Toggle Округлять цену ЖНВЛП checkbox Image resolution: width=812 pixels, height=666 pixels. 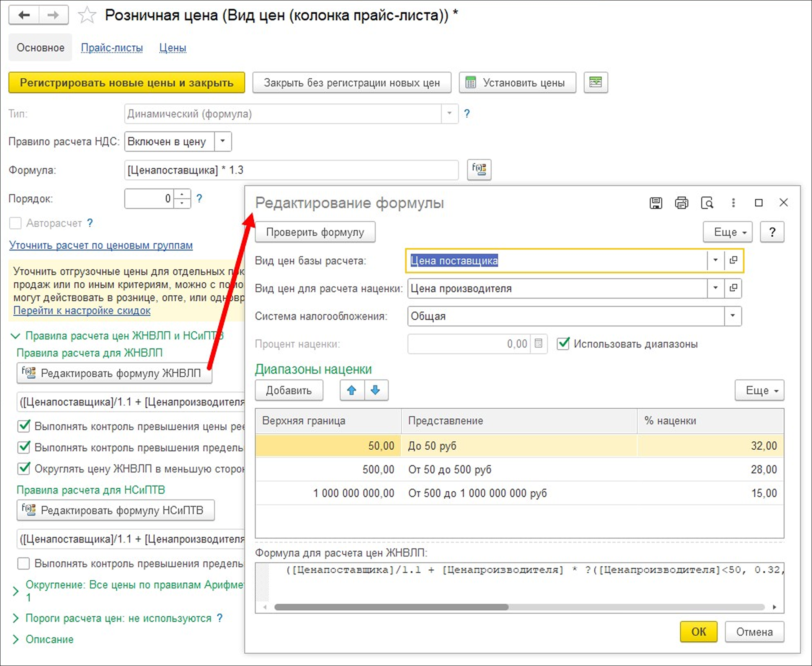[x=24, y=468]
